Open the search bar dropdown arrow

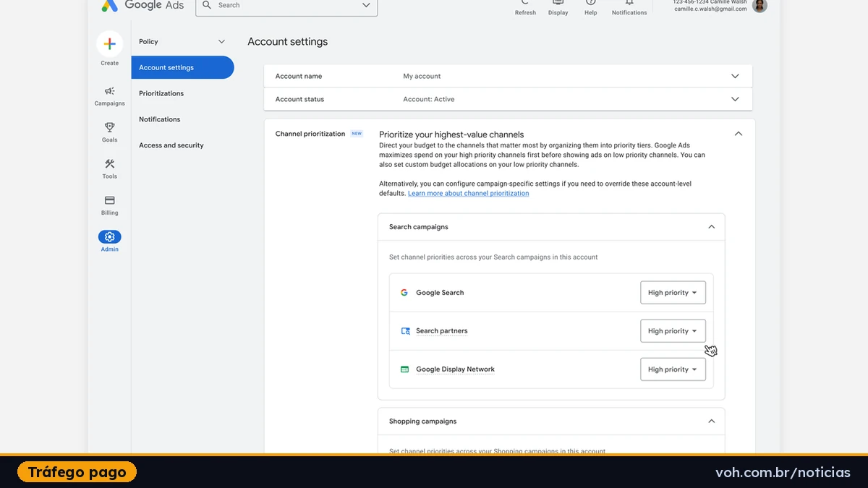click(366, 5)
